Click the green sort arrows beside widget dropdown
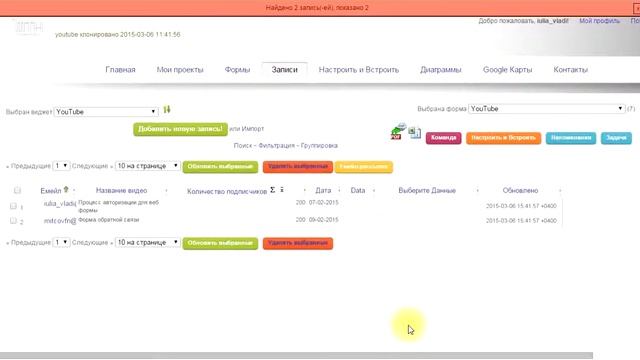This screenshot has width=640, height=360. [x=167, y=110]
